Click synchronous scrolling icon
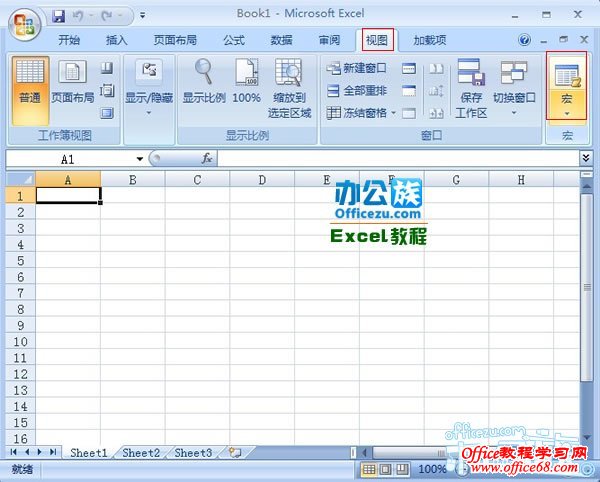Image resolution: width=600 pixels, height=482 pixels. 436,91
